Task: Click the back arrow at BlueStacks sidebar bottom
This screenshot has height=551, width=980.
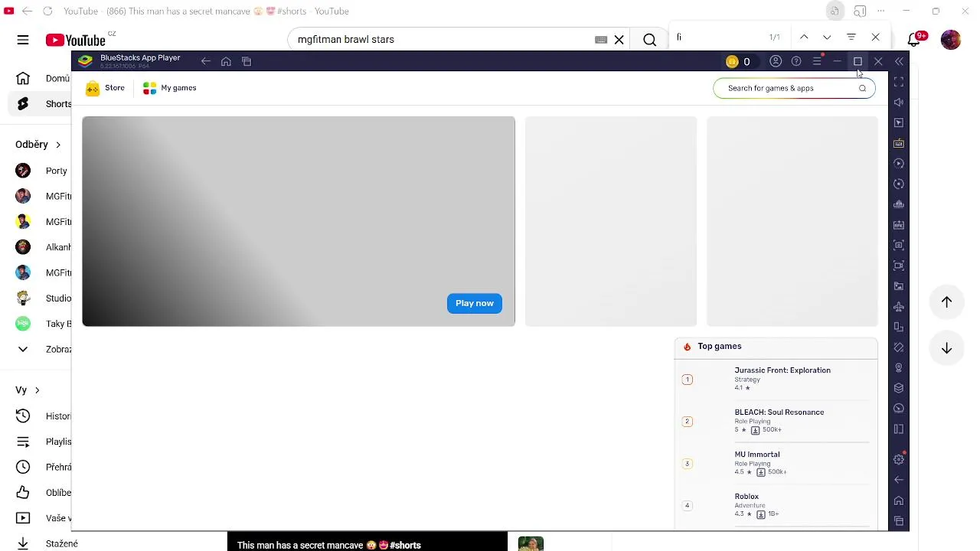Action: (899, 480)
